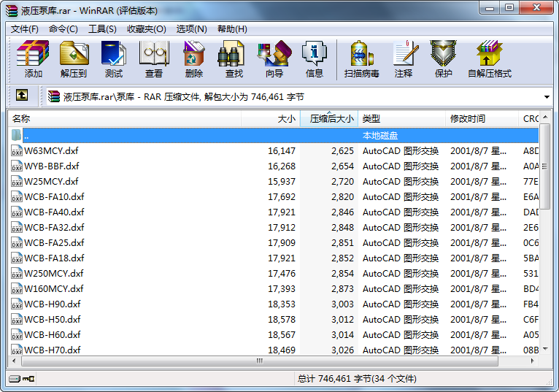Click horizontal scrollbar right arrow
The image size is (559, 392).
point(533,361)
